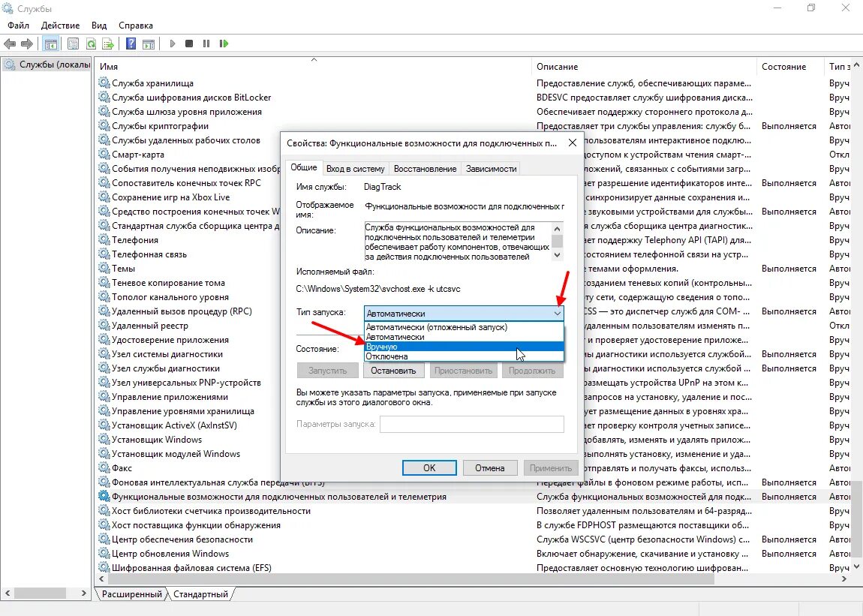Select the Установщик ActiveX (AxInstSV) row
This screenshot has width=863, height=616.
188,425
